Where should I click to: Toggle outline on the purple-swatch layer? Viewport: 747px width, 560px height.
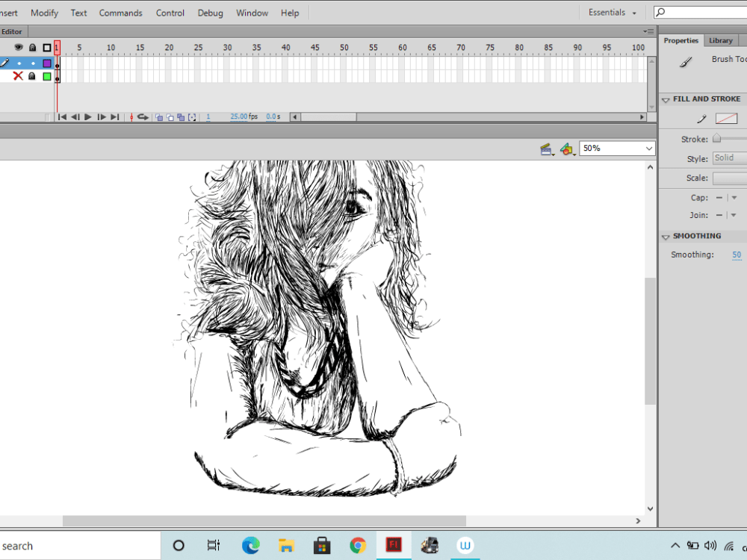(46, 63)
